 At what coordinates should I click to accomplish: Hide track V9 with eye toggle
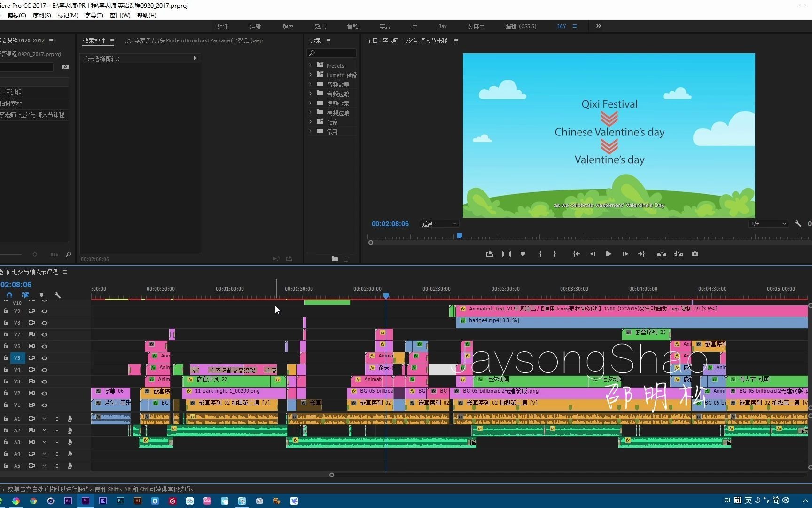[44, 311]
